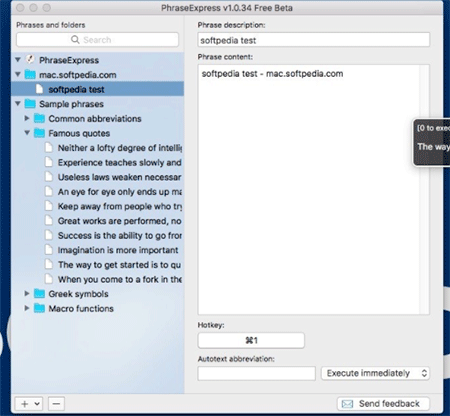The width and height of the screenshot is (450, 416).
Task: Click the PhraseExpress root node icon
Action: pyautogui.click(x=30, y=60)
